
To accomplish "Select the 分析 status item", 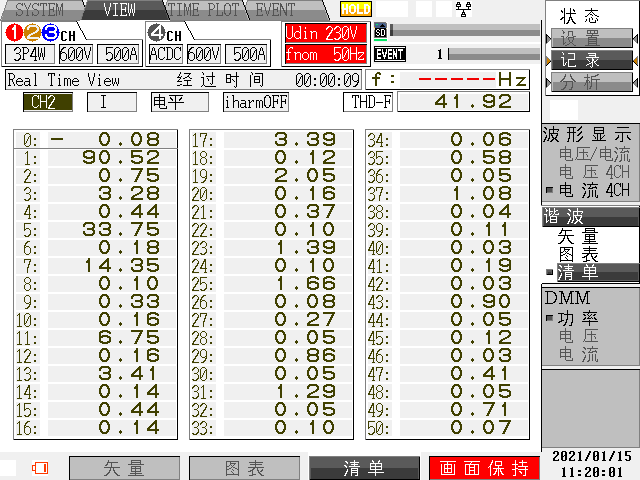I will (x=591, y=82).
